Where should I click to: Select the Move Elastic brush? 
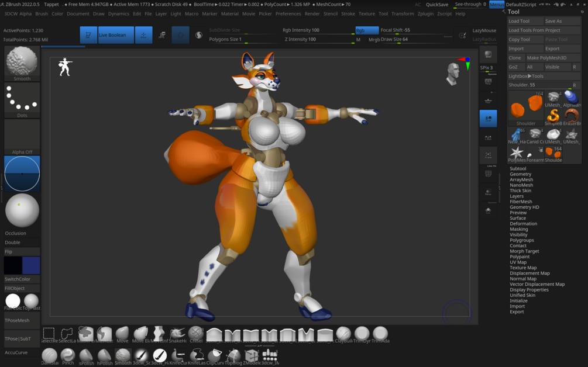click(140, 334)
